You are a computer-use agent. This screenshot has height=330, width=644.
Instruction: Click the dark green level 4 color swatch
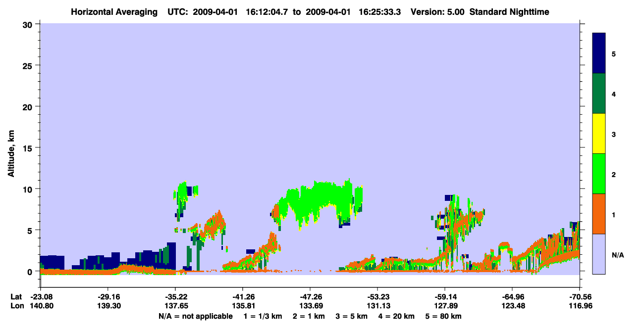pos(599,94)
